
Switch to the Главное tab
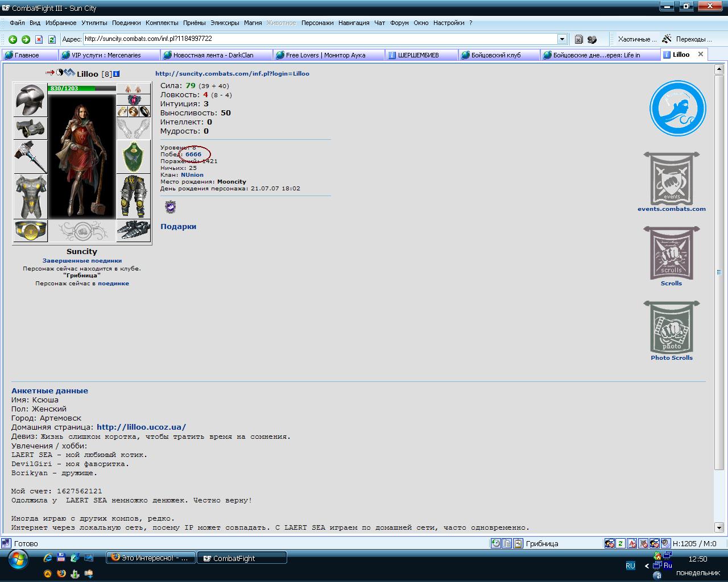[x=30, y=55]
